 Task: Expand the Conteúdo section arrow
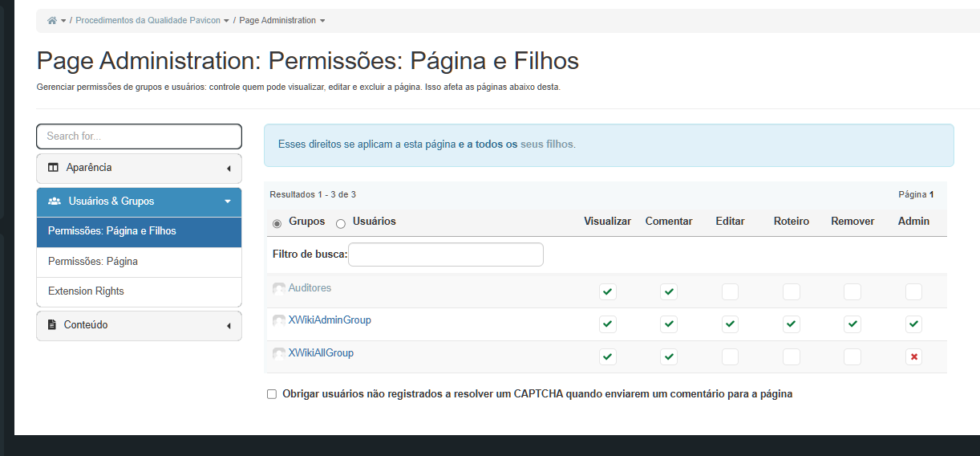(229, 326)
